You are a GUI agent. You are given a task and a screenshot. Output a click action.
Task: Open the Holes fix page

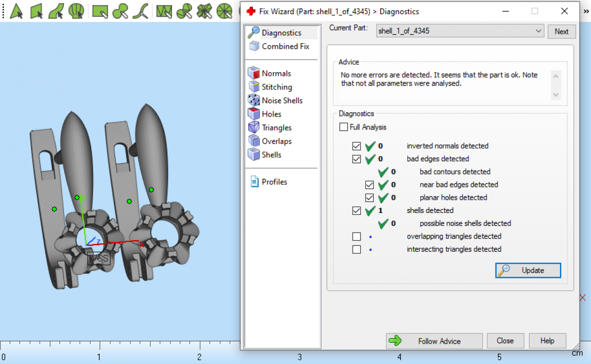pos(271,114)
